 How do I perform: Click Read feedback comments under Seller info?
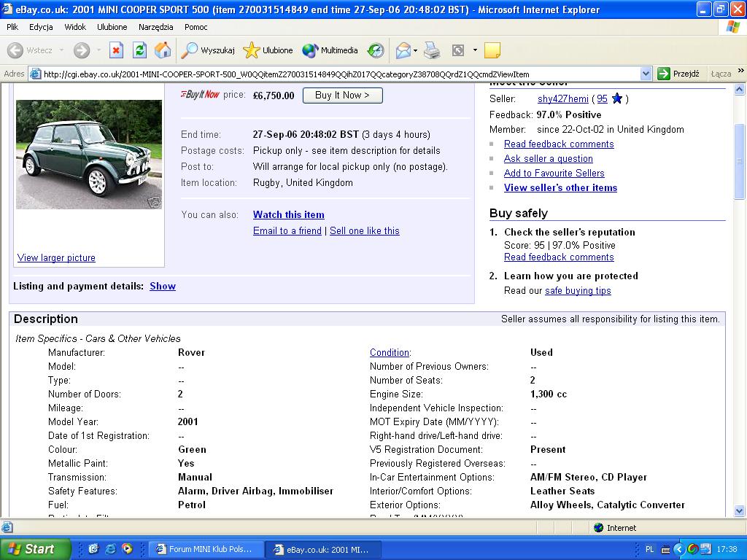pos(559,144)
